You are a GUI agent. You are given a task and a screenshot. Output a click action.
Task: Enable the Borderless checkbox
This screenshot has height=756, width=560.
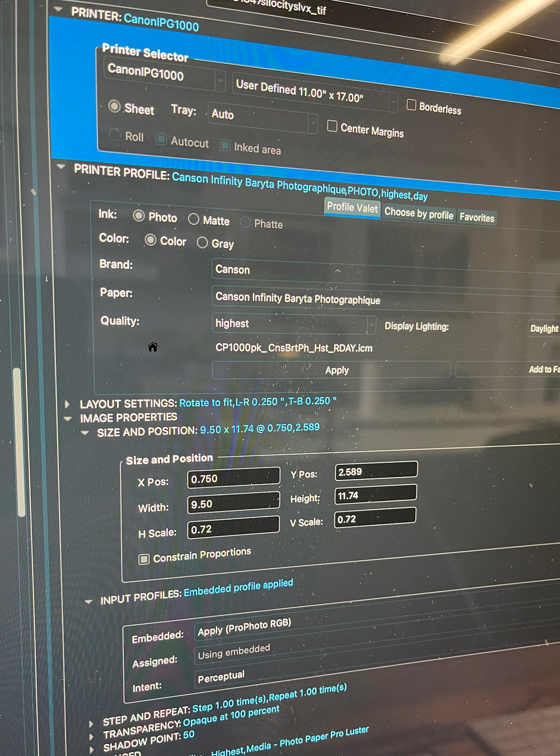(x=411, y=105)
